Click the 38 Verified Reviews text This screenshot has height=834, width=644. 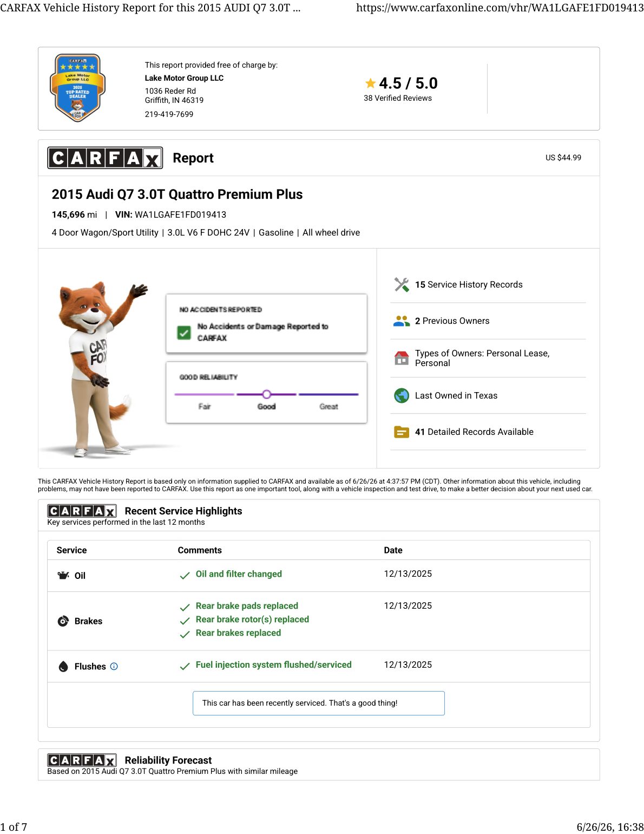(x=398, y=98)
